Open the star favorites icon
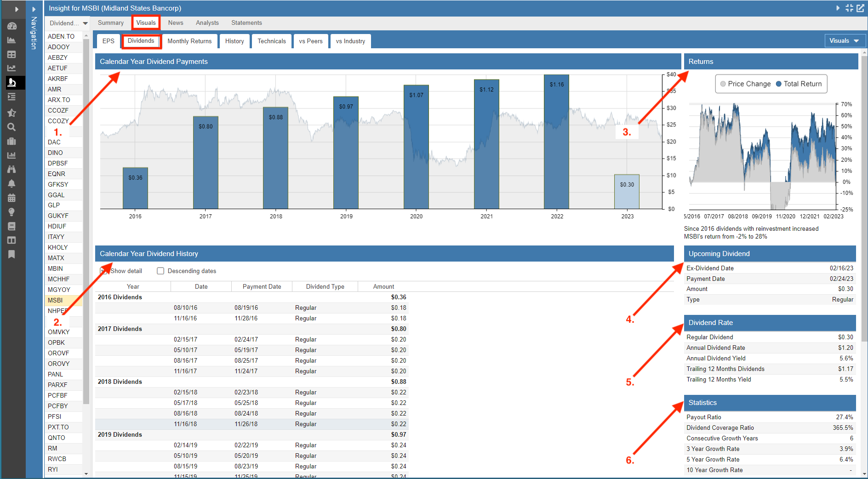Viewport: 868px width, 479px height. 12,113
